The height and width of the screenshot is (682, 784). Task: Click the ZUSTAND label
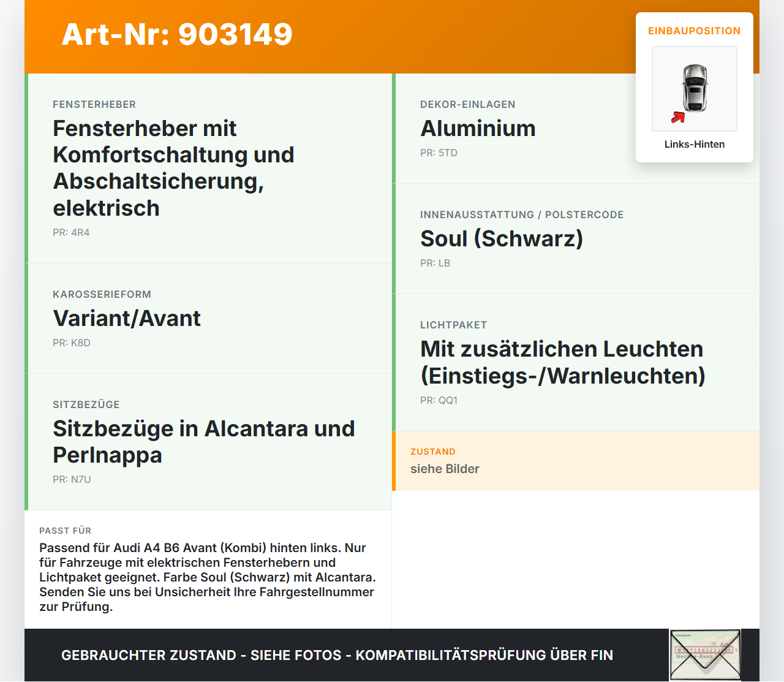[x=433, y=452]
